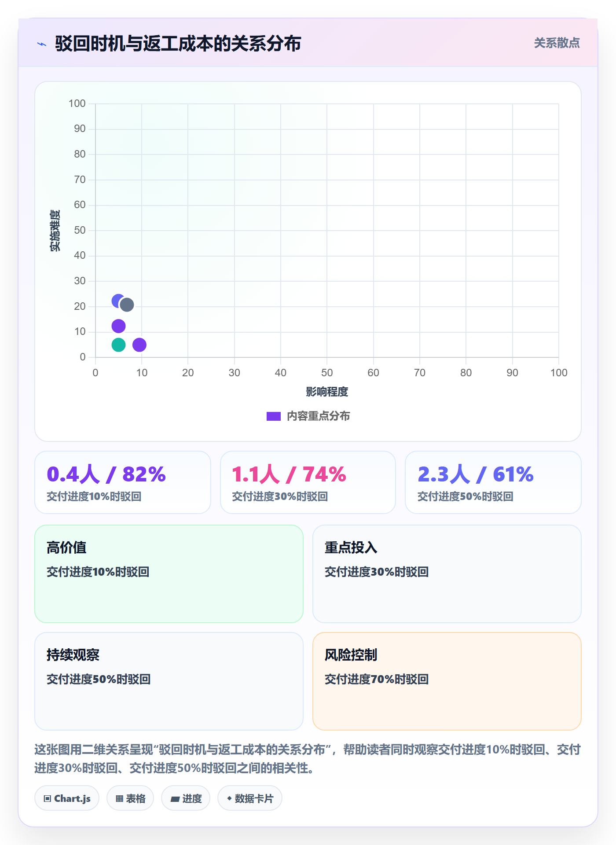Viewport: 616px width, 845px height.
Task: Click the title 驳回时机与返工成本的关系分布
Action: tap(178, 44)
